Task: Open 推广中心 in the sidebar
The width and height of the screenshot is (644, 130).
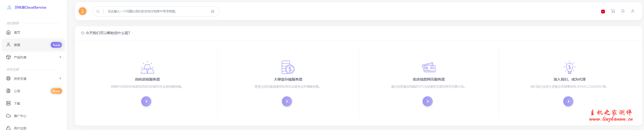Action: 20,116
